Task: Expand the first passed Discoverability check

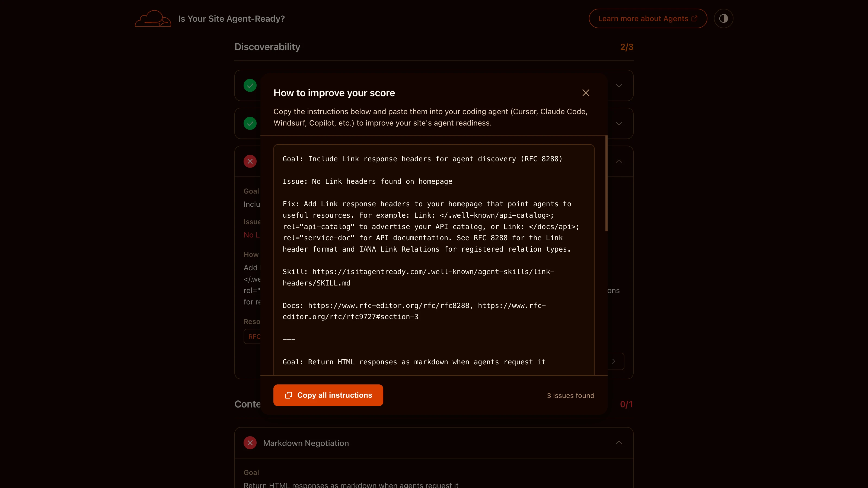Action: pos(619,86)
